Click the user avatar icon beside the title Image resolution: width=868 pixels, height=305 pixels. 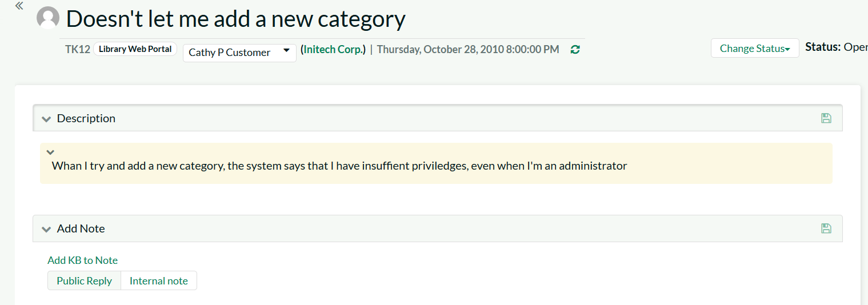point(48,18)
